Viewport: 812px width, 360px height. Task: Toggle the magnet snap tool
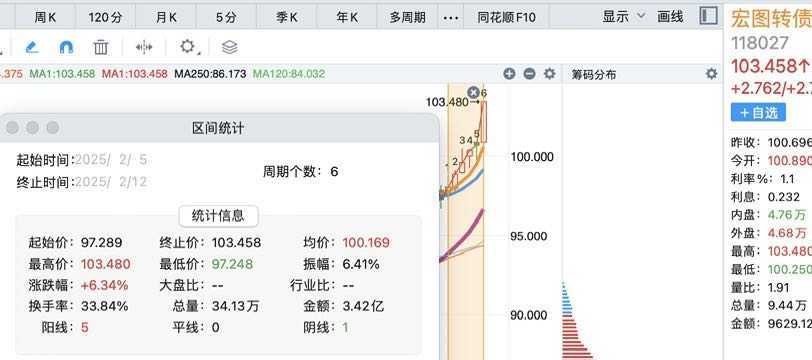click(x=66, y=48)
